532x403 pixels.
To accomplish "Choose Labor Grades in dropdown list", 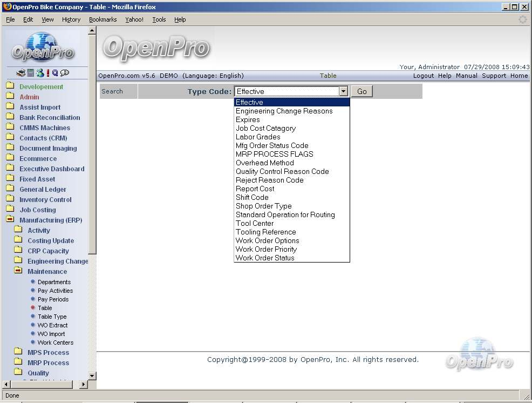I will 258,137.
